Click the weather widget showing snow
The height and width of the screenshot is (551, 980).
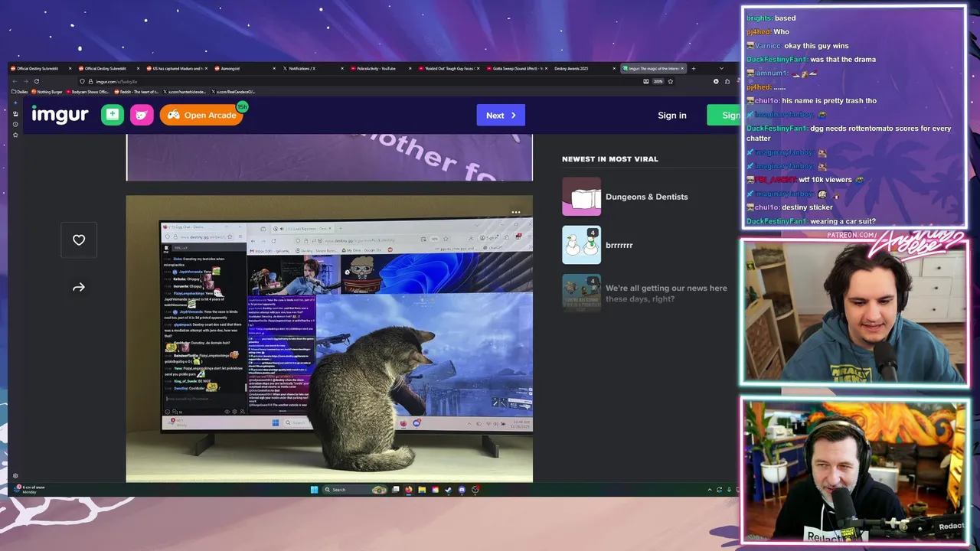pos(30,489)
